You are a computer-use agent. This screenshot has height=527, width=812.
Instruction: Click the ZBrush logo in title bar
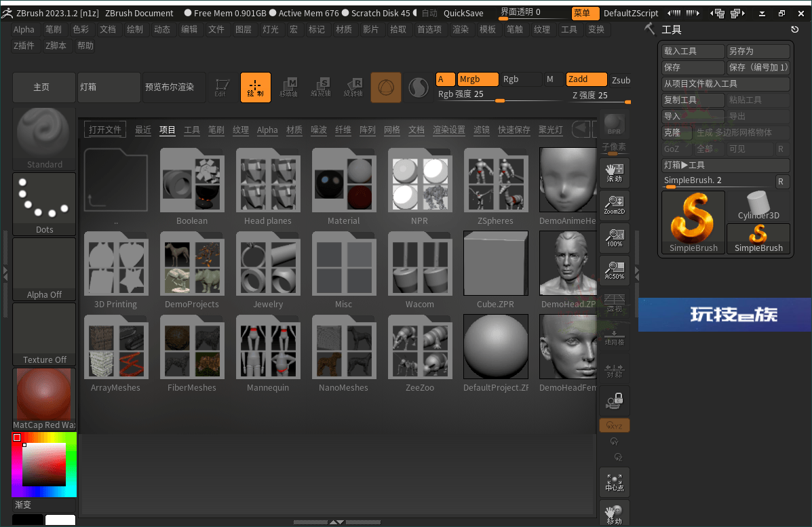coord(7,13)
